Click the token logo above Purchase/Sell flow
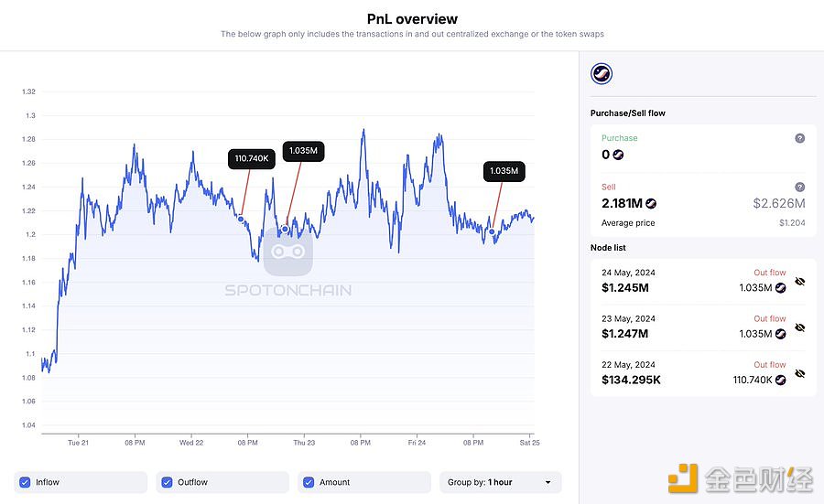The width and height of the screenshot is (824, 504). [602, 73]
